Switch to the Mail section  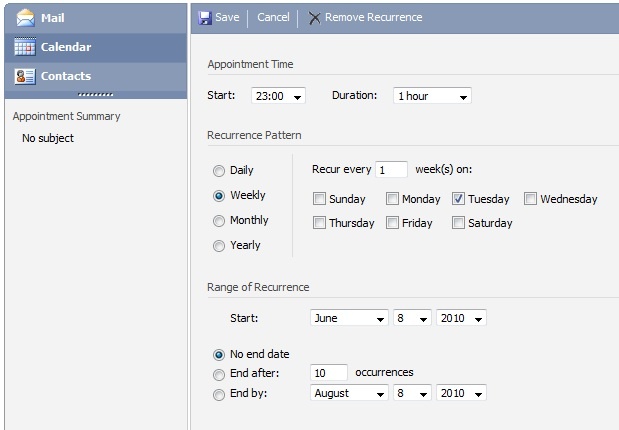click(53, 18)
